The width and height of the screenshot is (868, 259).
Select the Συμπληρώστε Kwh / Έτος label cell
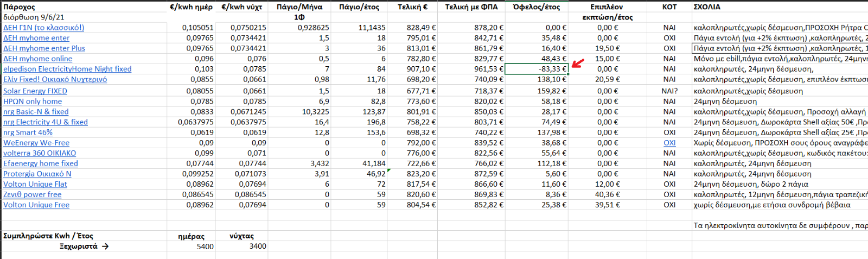coord(85,236)
